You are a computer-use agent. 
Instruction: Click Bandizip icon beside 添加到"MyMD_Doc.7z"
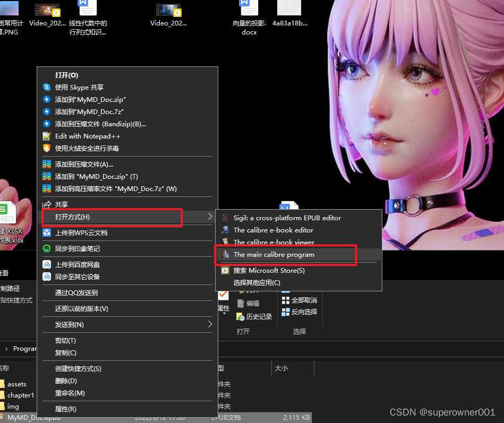[47, 112]
